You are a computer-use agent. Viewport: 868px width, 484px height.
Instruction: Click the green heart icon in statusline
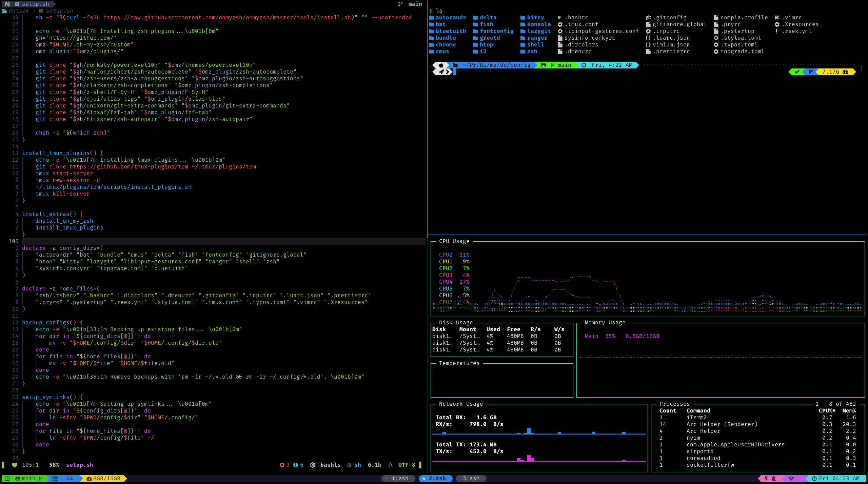pyautogui.click(x=15, y=465)
